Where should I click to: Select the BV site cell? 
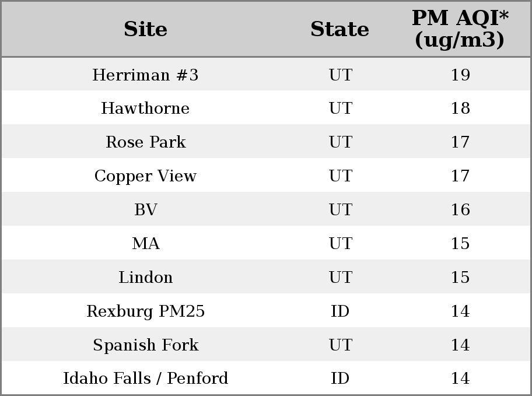coord(145,209)
